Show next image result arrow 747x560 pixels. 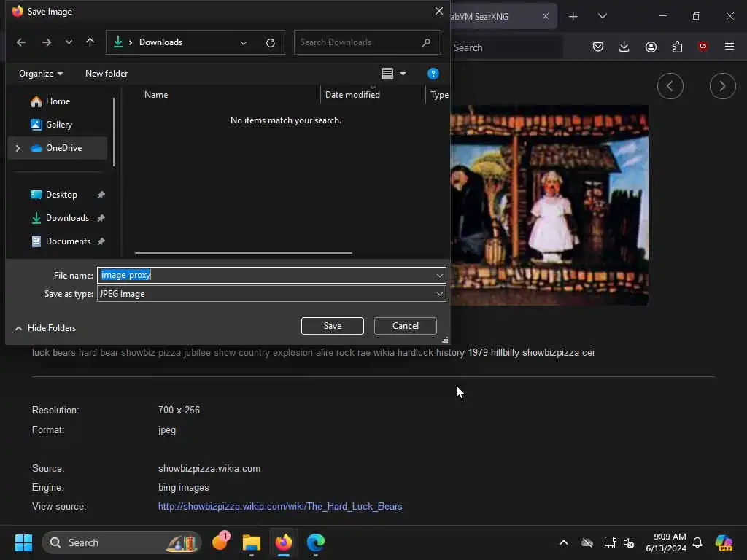(723, 86)
